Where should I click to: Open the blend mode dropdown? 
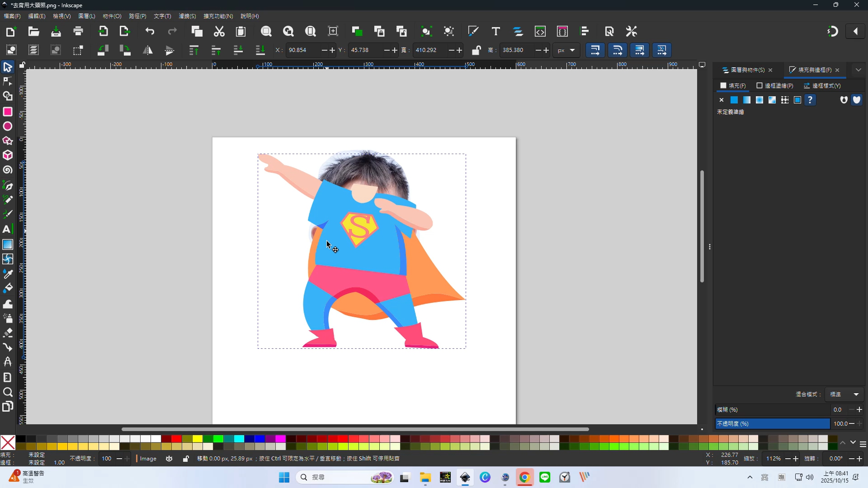tap(844, 394)
